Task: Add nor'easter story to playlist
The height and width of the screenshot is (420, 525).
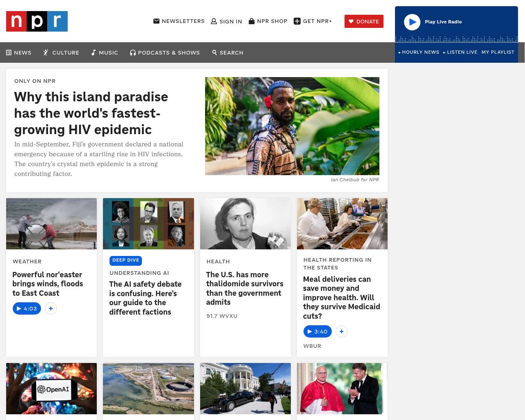Action: (51, 308)
